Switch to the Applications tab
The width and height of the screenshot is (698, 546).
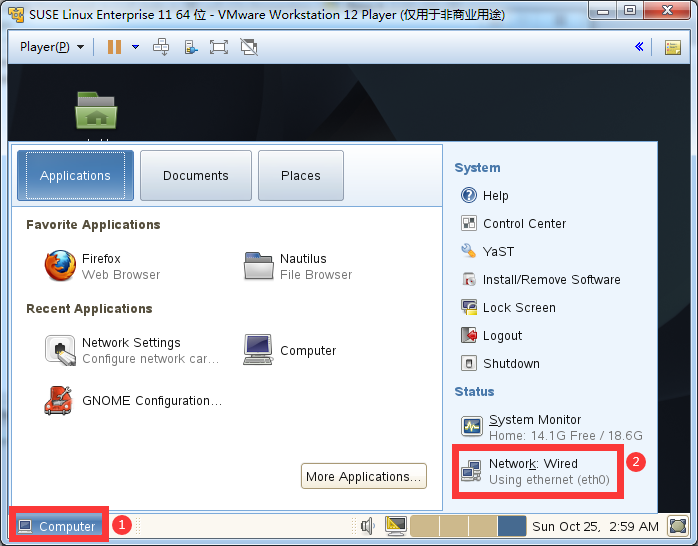click(75, 175)
